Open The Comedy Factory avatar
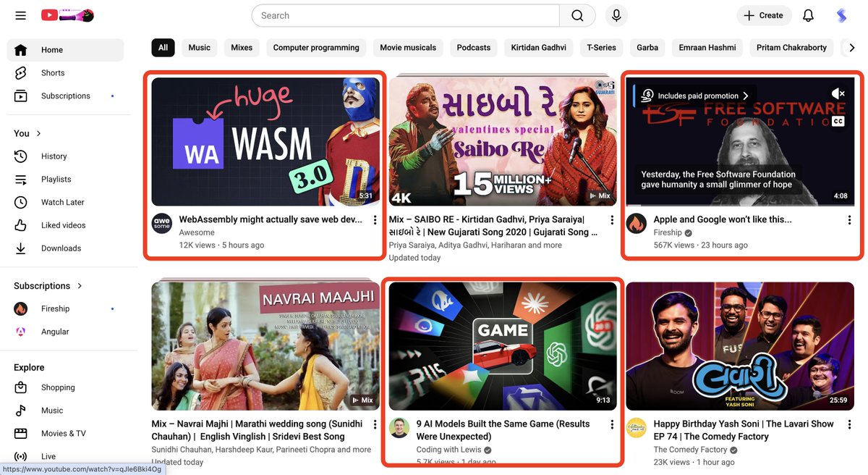 [637, 427]
